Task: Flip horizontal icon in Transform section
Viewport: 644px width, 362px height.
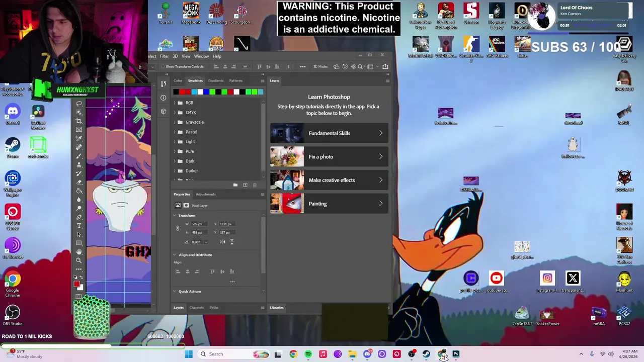Action: tap(222, 242)
